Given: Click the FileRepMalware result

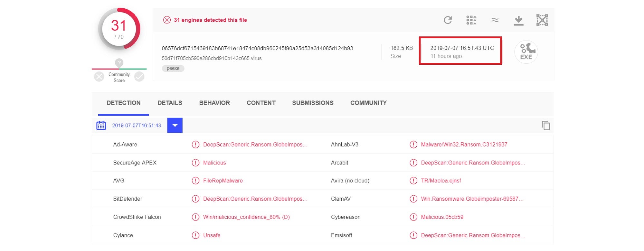Looking at the screenshot, I should tap(223, 181).
